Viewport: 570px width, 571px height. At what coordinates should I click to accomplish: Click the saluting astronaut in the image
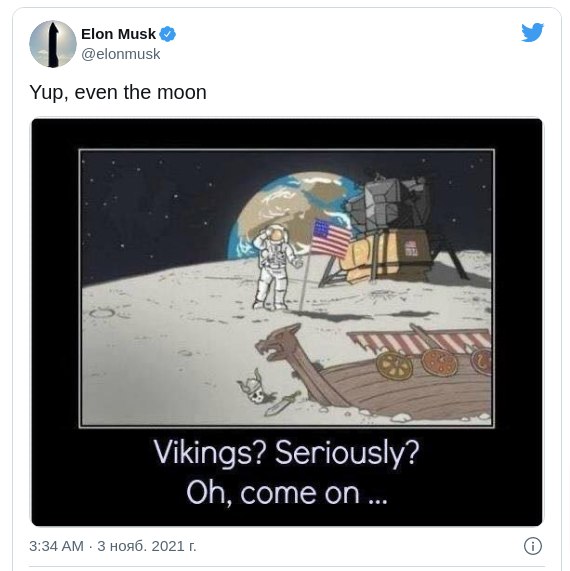click(x=276, y=267)
